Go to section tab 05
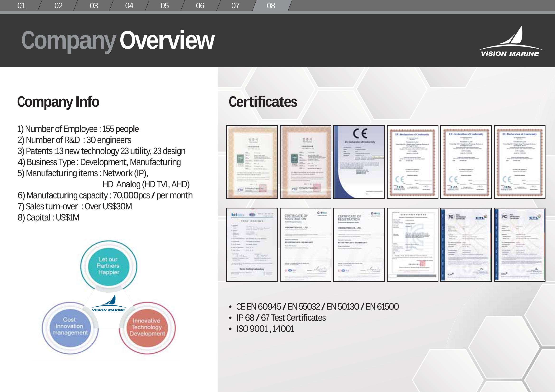 pyautogui.click(x=165, y=5)
